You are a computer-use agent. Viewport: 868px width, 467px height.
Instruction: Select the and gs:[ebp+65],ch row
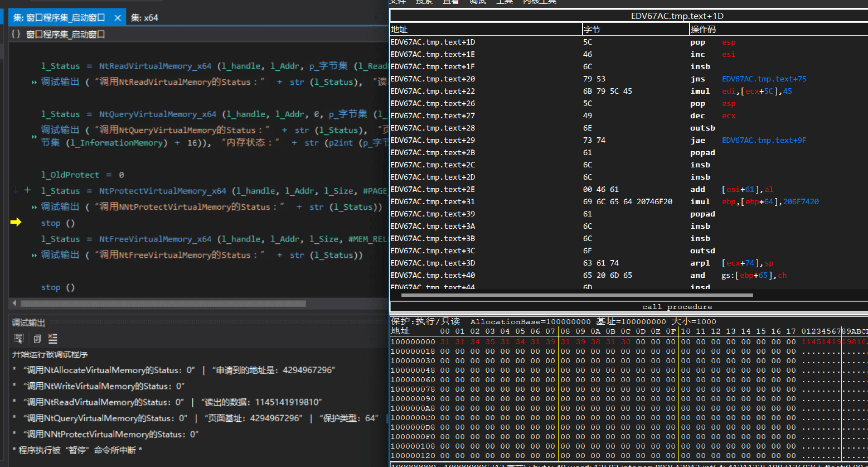point(629,275)
